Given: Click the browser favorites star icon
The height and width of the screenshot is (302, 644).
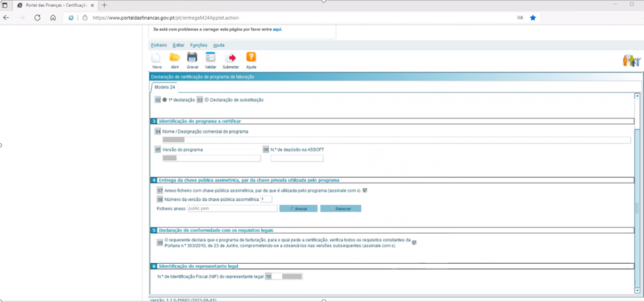Looking at the screenshot, I should tap(533, 18).
